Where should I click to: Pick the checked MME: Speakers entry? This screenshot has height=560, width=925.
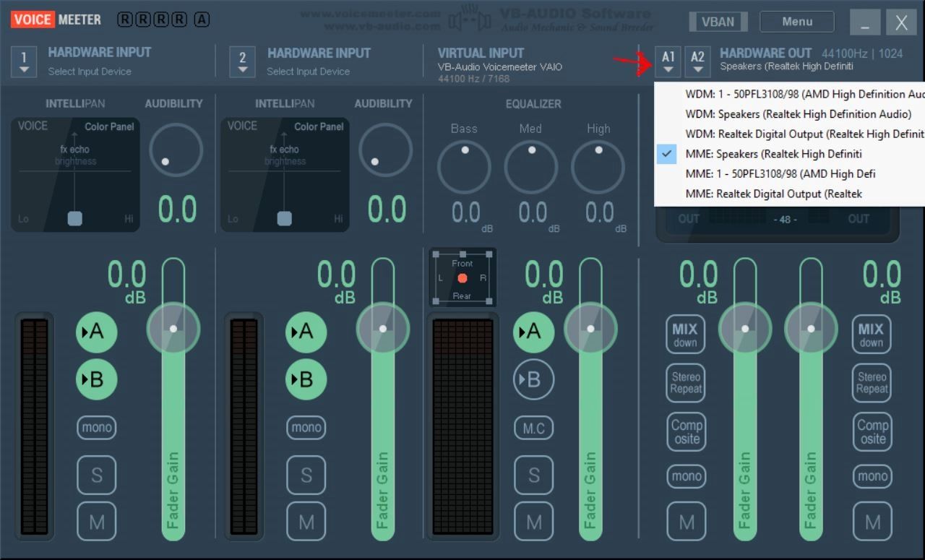click(x=790, y=154)
